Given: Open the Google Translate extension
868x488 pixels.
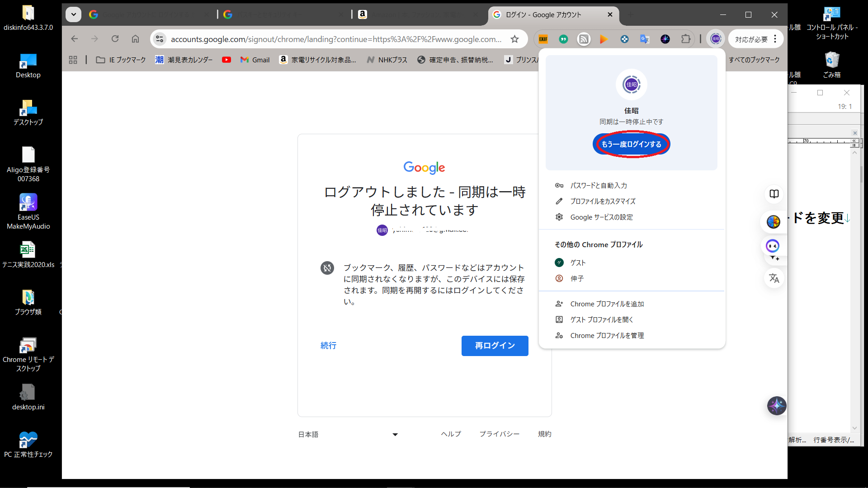Looking at the screenshot, I should pos(645,39).
